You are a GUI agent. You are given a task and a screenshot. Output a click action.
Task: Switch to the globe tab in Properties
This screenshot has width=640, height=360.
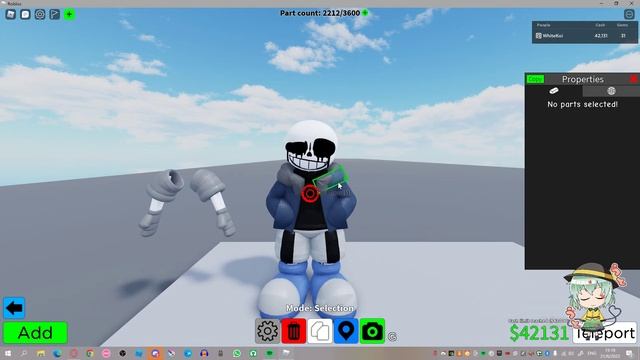[x=611, y=91]
